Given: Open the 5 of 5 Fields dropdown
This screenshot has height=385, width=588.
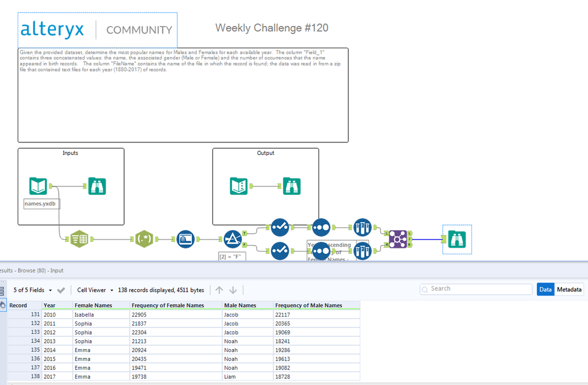Looking at the screenshot, I should click(x=32, y=290).
